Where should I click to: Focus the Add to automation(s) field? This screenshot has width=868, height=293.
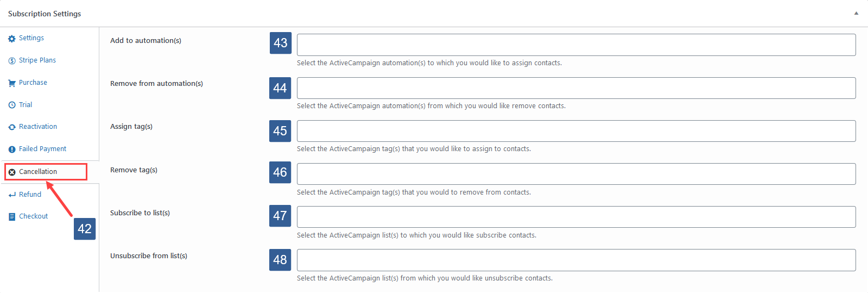(576, 45)
